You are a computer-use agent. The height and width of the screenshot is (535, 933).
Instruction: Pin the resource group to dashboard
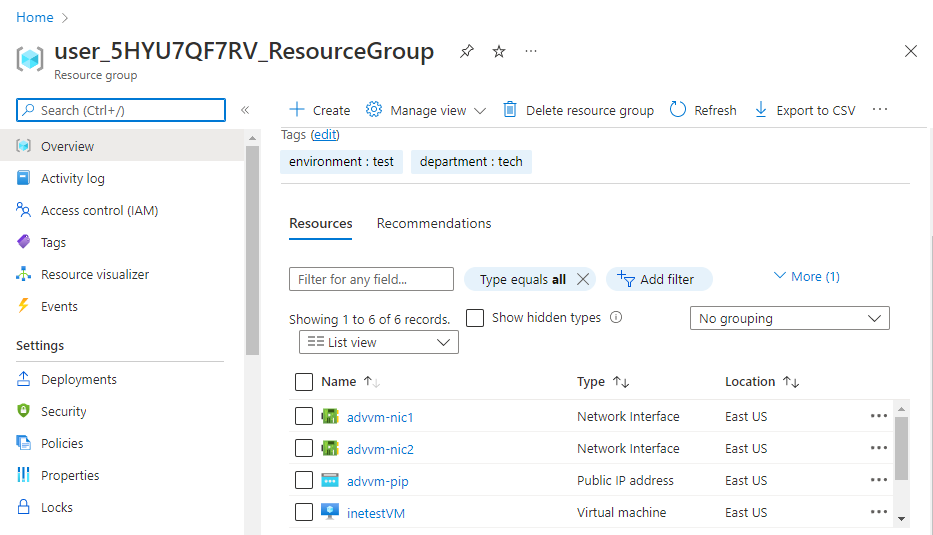coord(467,52)
